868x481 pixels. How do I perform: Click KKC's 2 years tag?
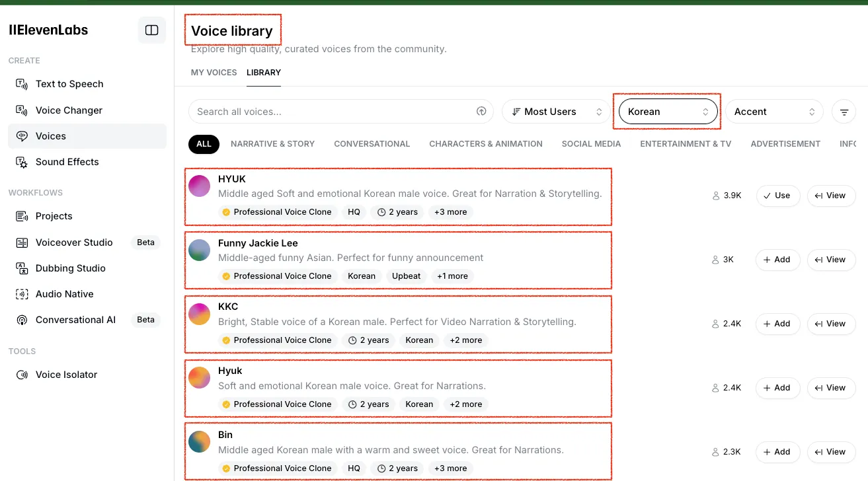tap(369, 340)
